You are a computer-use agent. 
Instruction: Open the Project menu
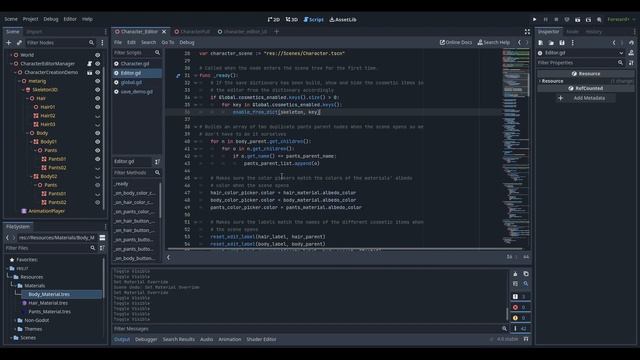pos(30,19)
